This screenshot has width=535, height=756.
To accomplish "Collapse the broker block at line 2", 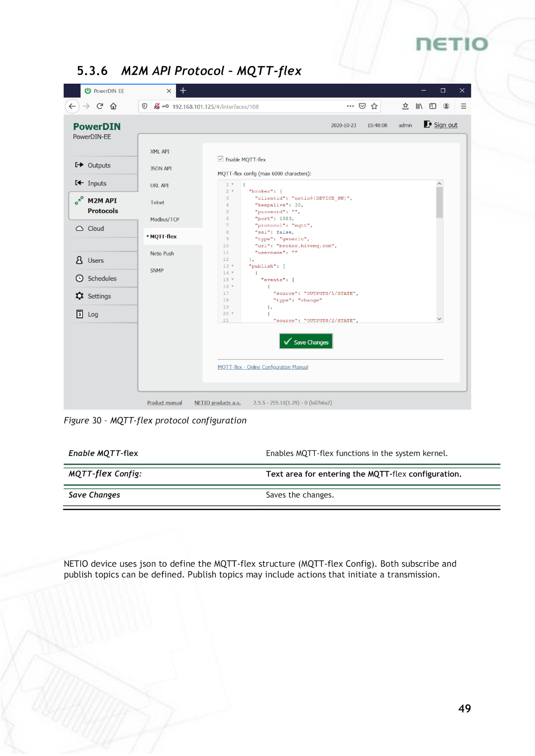I will 232,191.
